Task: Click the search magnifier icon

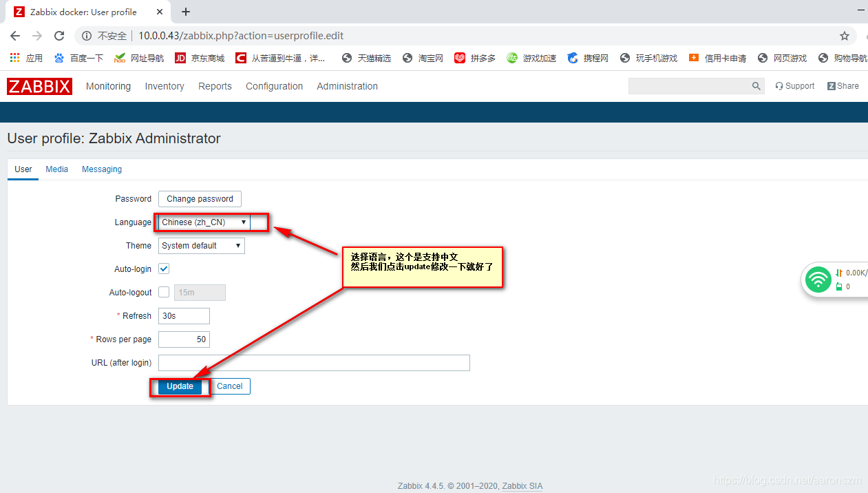Action: point(756,86)
